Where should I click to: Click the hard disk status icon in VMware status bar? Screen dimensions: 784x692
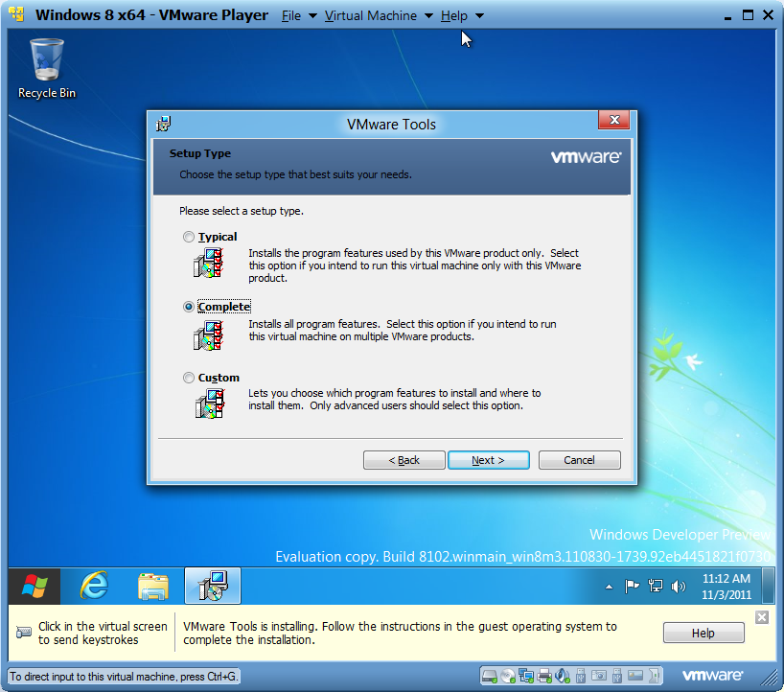click(x=489, y=676)
